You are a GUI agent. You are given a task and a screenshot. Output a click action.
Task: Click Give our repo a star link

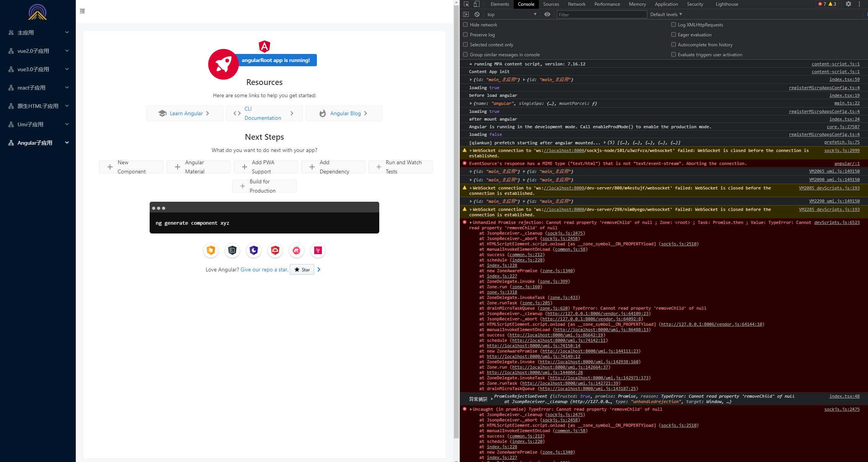264,269
